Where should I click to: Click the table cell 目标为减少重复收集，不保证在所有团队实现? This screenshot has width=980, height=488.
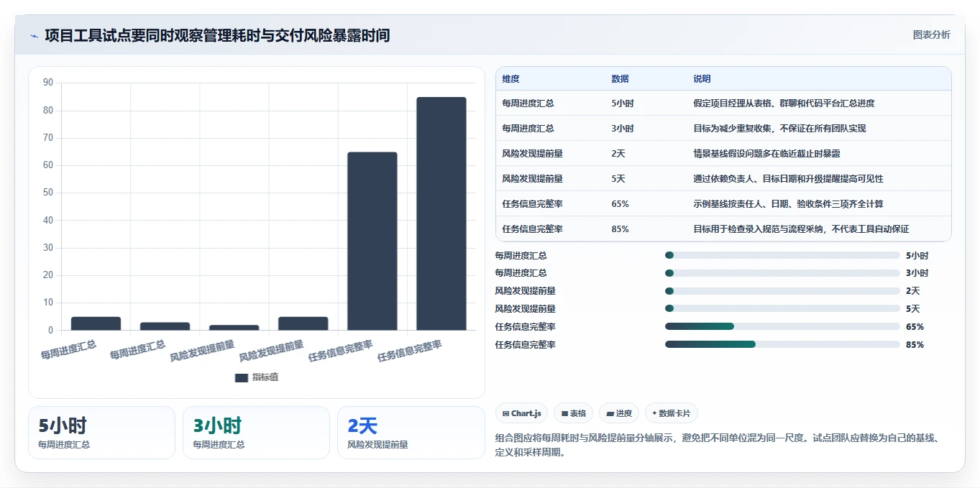point(780,129)
